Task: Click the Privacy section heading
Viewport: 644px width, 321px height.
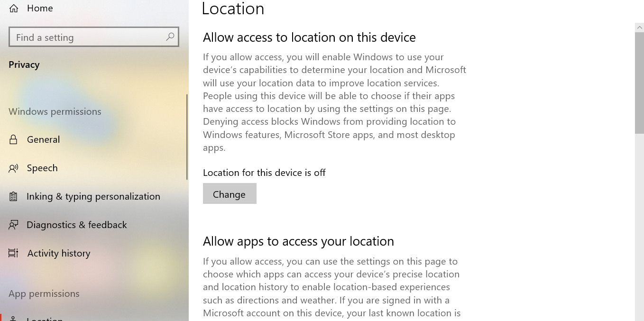Action: tap(24, 64)
